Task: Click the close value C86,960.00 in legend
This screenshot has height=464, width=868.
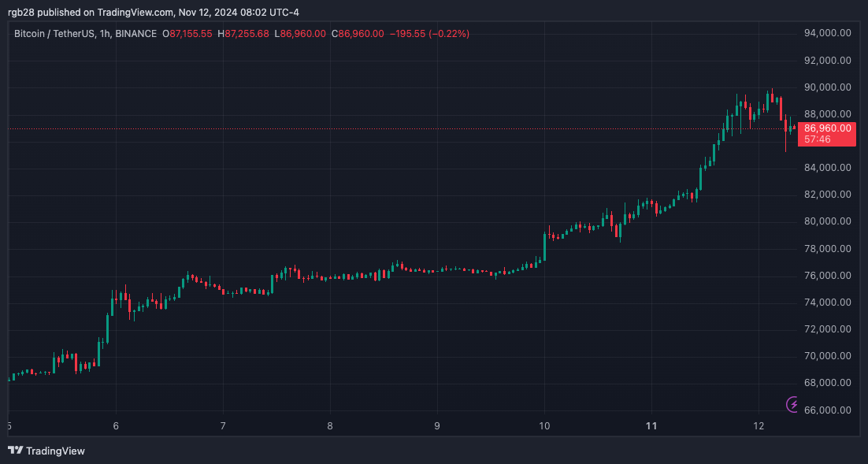Action: 358,34
